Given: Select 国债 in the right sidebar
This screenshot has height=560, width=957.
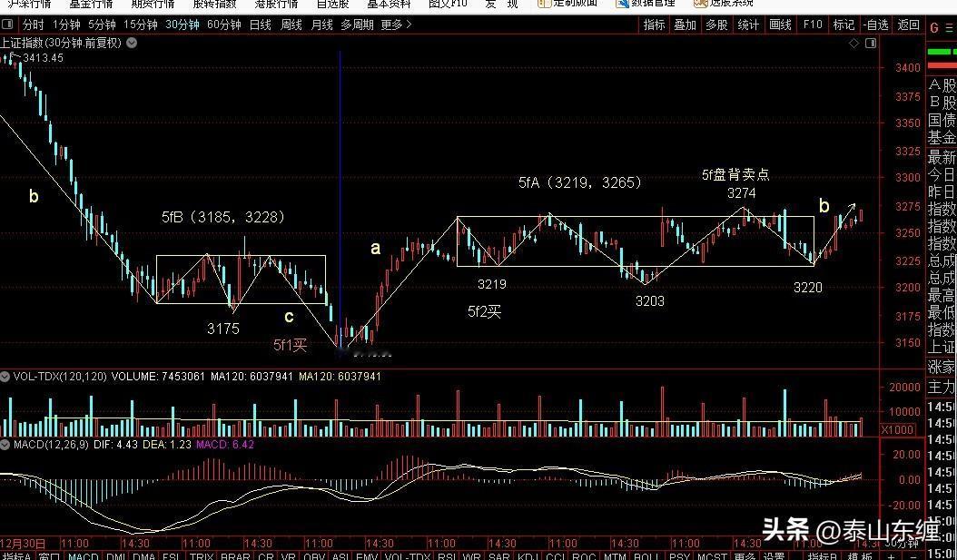Looking at the screenshot, I should [x=943, y=120].
